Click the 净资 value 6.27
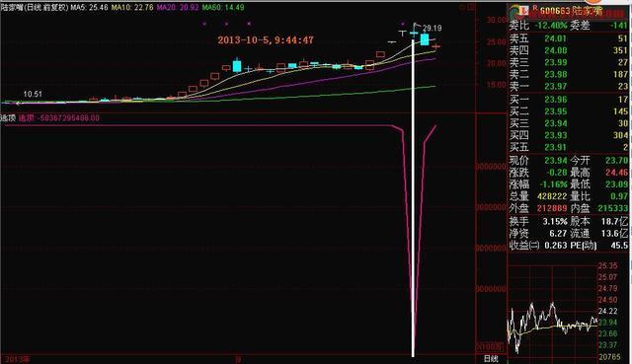Viewport: 632px width, 364px height. 558,233
